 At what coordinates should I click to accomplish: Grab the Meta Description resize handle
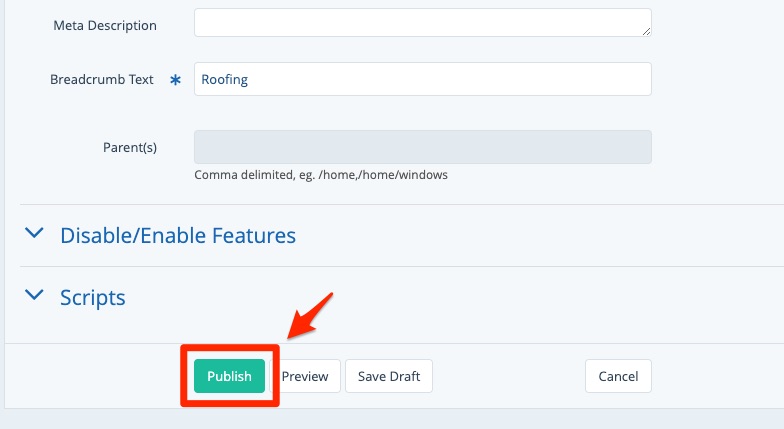click(646, 32)
